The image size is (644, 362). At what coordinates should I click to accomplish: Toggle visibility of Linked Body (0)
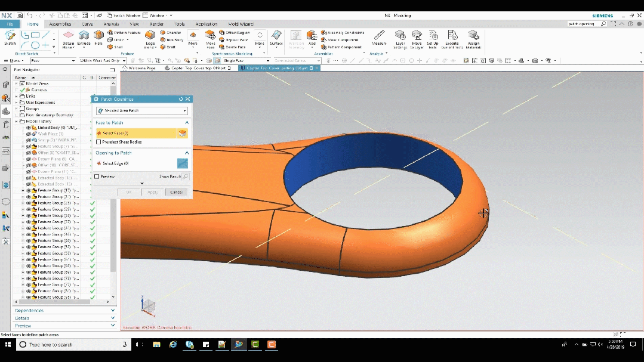(28, 128)
